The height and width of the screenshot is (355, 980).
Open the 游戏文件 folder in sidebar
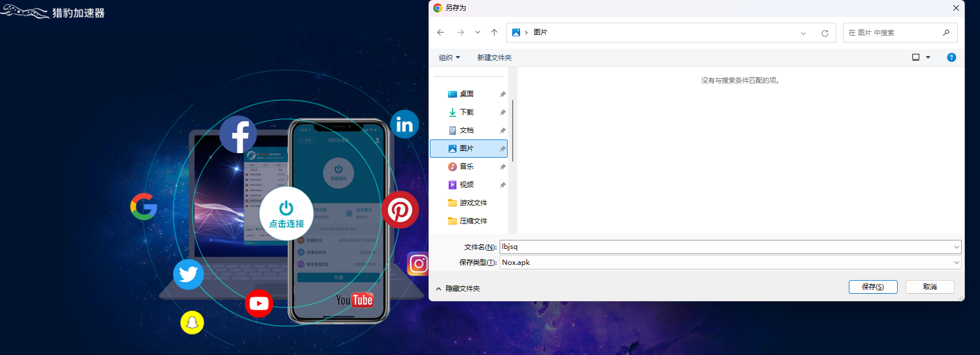[x=472, y=203]
